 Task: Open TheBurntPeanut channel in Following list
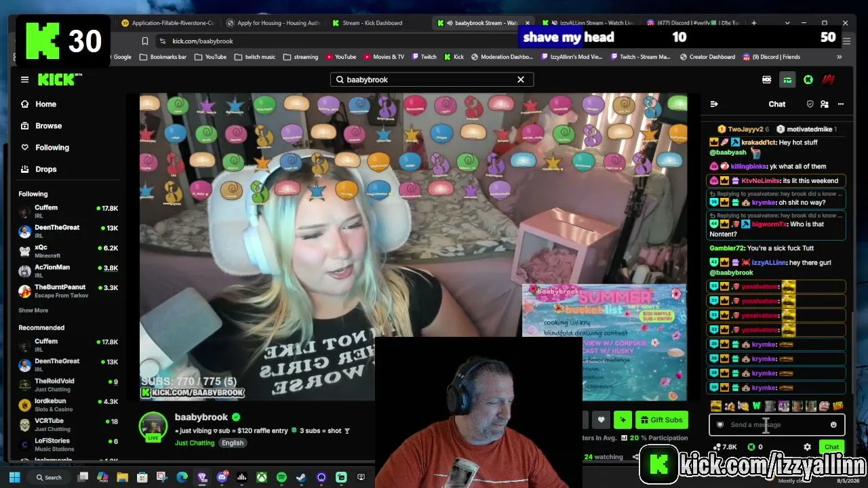point(68,291)
